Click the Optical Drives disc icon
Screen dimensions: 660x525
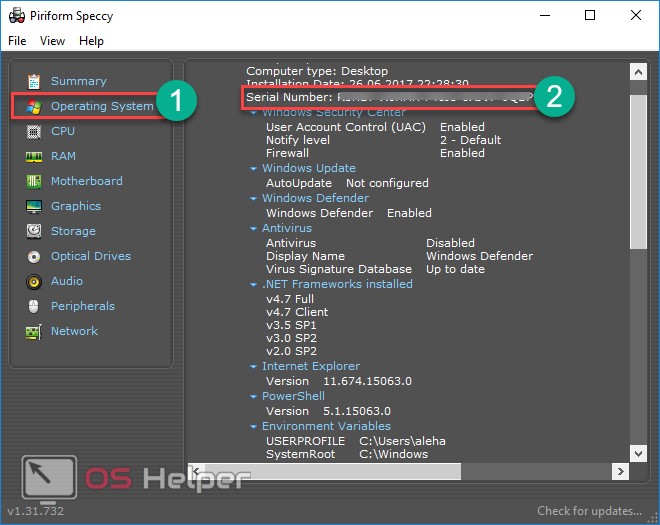[34, 256]
